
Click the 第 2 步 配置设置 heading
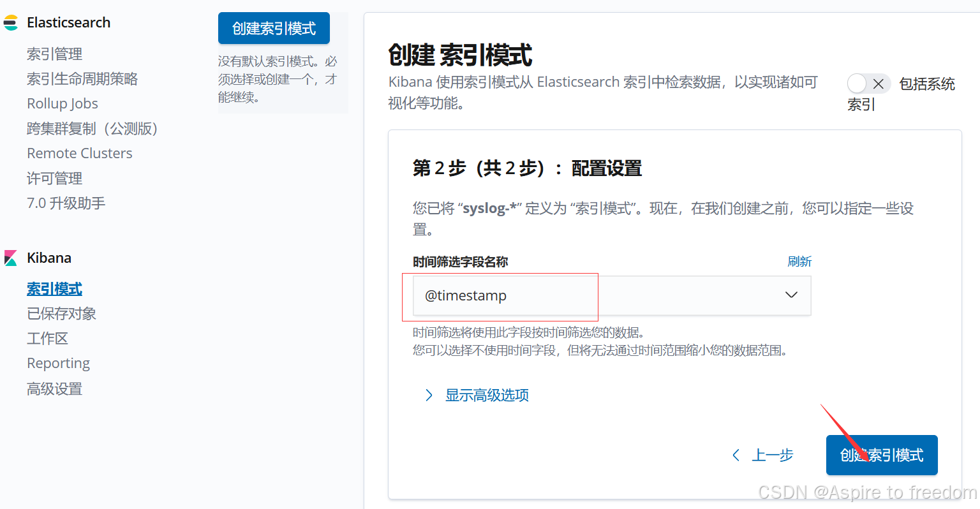528,168
